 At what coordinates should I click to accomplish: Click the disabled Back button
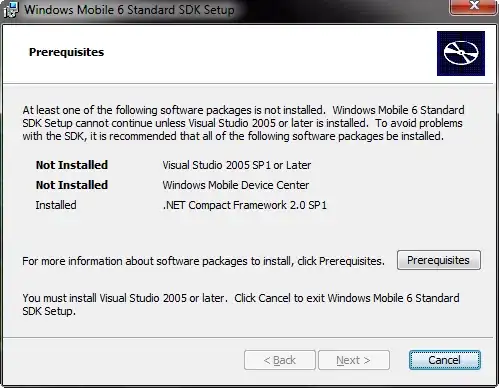click(x=280, y=360)
